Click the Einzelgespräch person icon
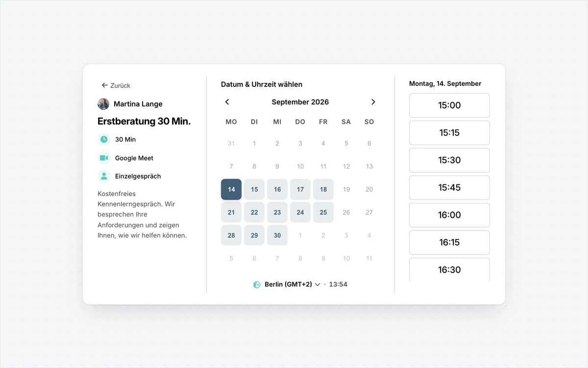 point(104,176)
